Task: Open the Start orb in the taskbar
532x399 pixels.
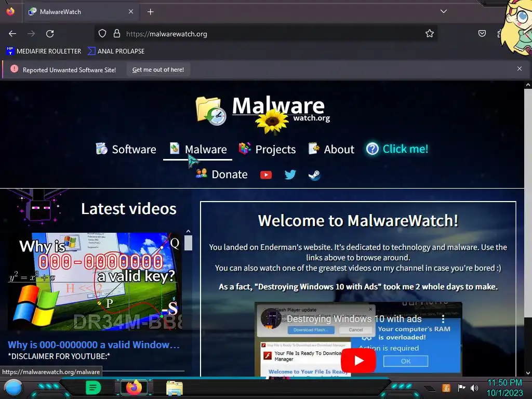Action: (x=14, y=388)
